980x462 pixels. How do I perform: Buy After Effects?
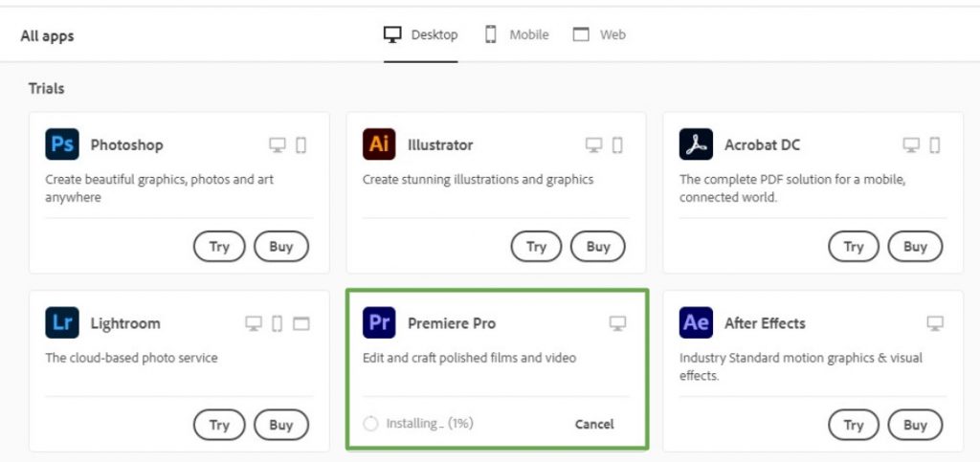[x=915, y=425]
